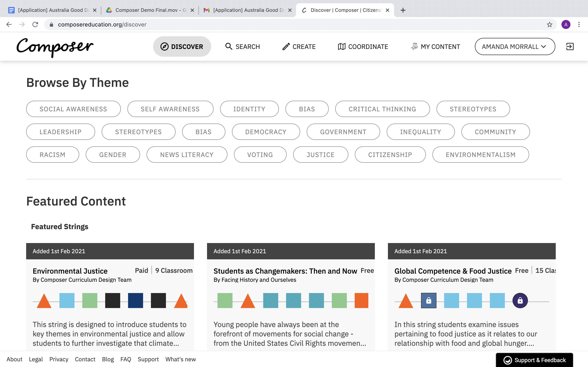Bookmark this page with star icon
Screen dimensions: 588x367
(549, 24)
